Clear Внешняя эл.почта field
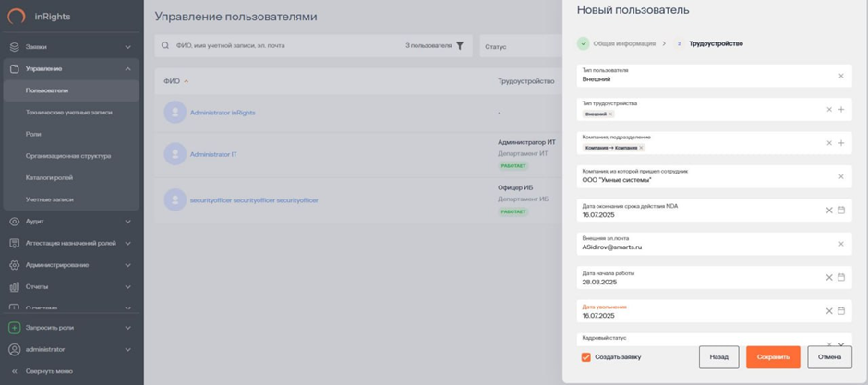 [841, 244]
